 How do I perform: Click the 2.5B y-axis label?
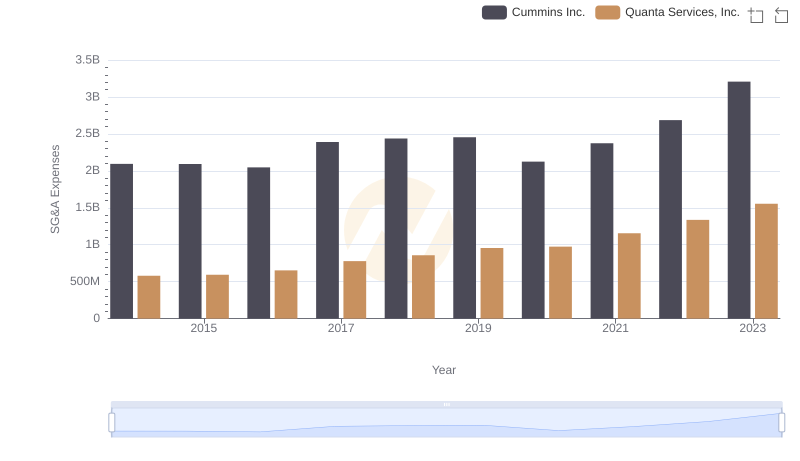[87, 134]
